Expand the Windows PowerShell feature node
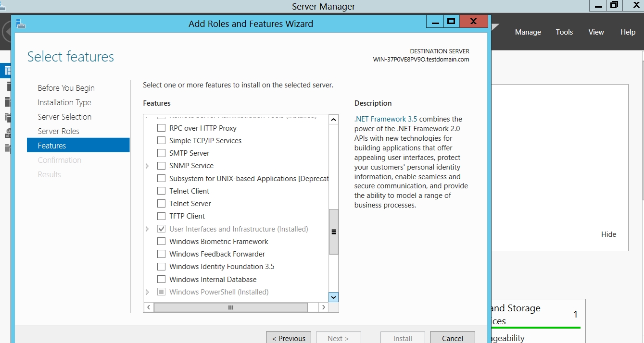 [x=148, y=292]
